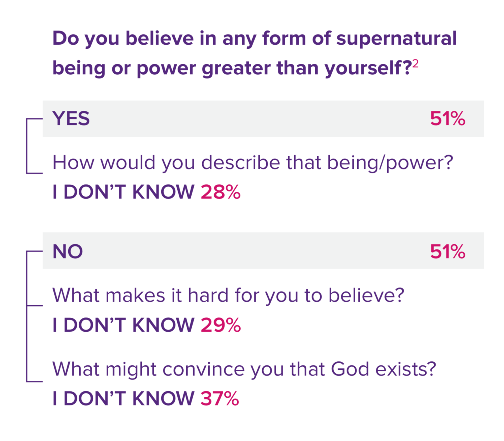Click the 51% value in the NO row
Viewport: 504px width, 441px height.
pyautogui.click(x=447, y=252)
